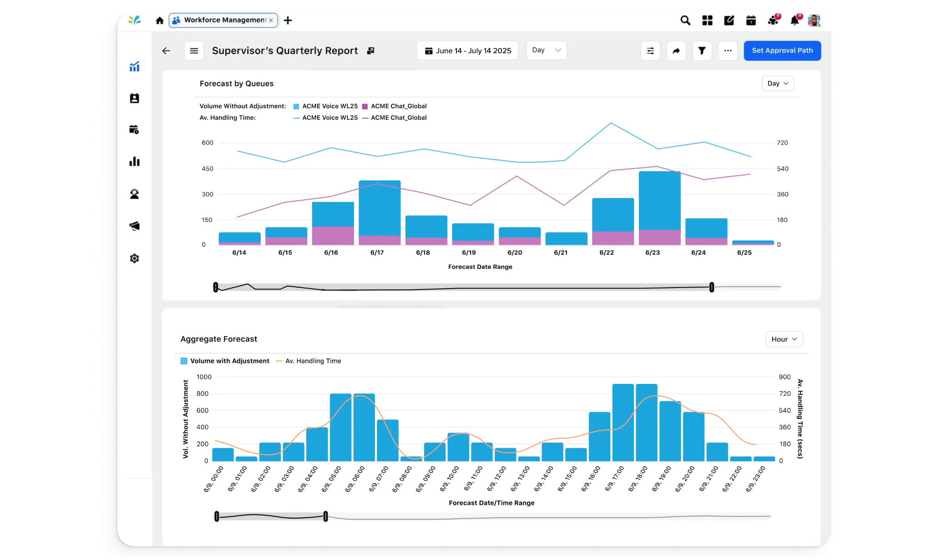Open the hamburger menu beside report title
This screenshot has width=932, height=560.
[194, 51]
